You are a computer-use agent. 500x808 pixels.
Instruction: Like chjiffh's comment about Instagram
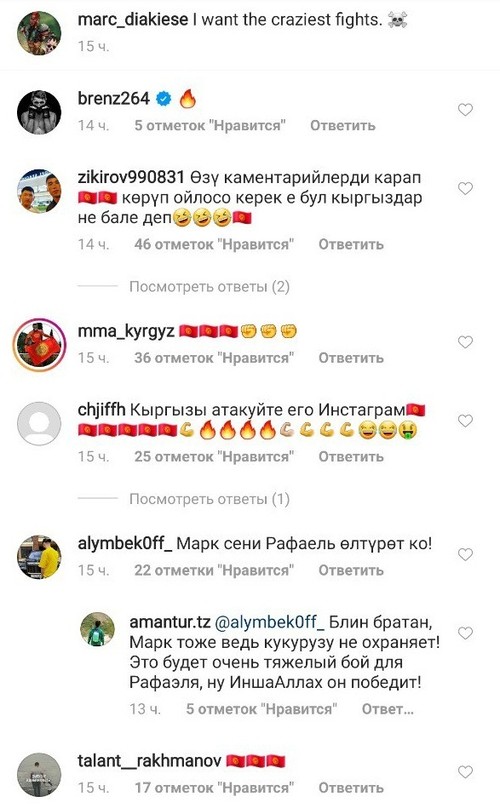pos(465,421)
